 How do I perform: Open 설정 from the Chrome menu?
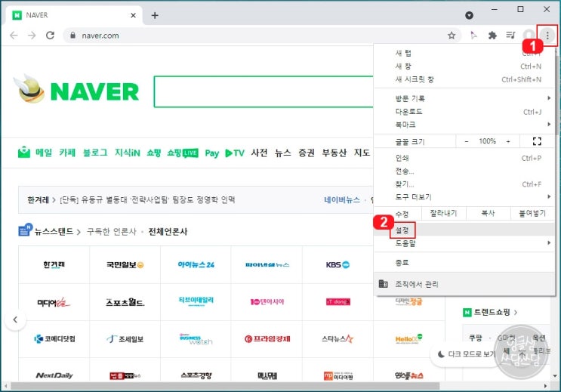click(x=464, y=230)
